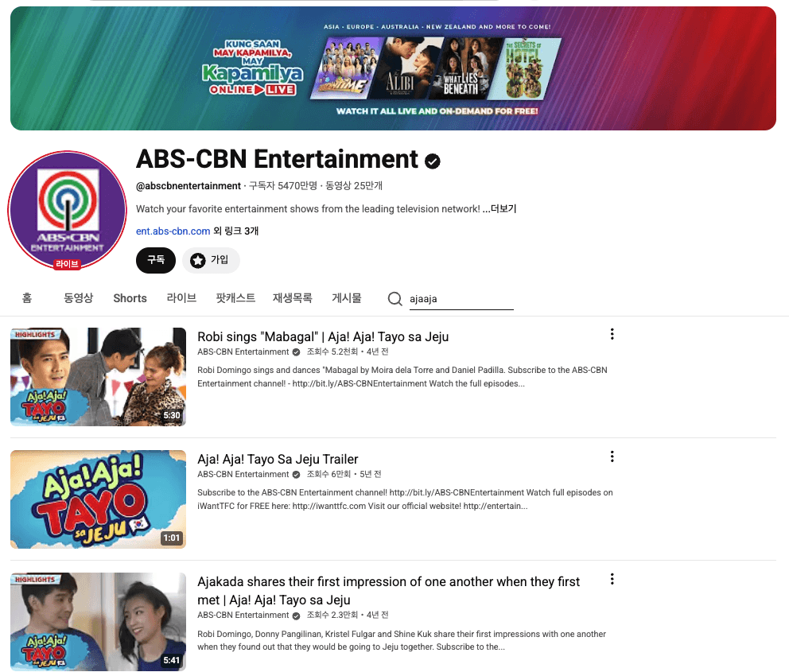Click the verified badge next to channel title
This screenshot has height=672, width=789.
coord(432,161)
